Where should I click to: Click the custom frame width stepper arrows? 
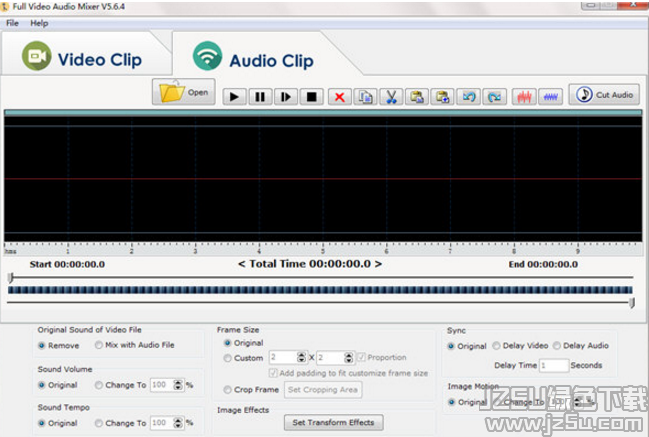click(301, 357)
